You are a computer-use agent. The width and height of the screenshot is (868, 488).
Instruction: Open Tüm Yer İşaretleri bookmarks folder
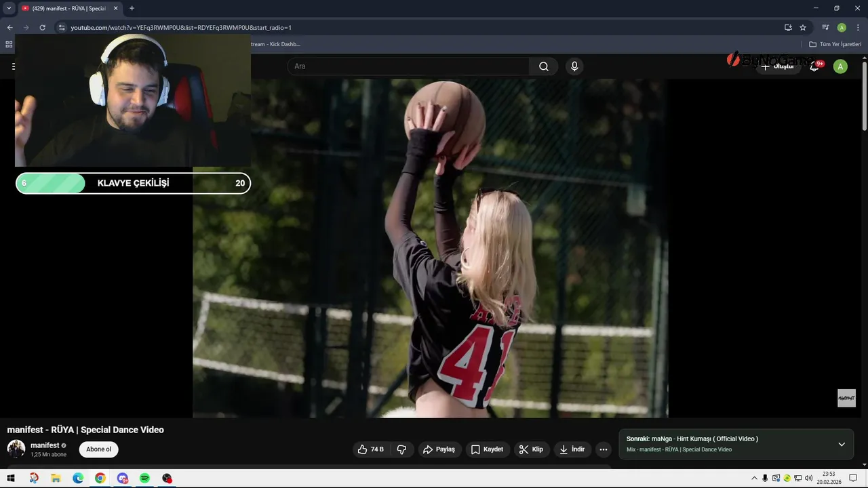tap(835, 44)
